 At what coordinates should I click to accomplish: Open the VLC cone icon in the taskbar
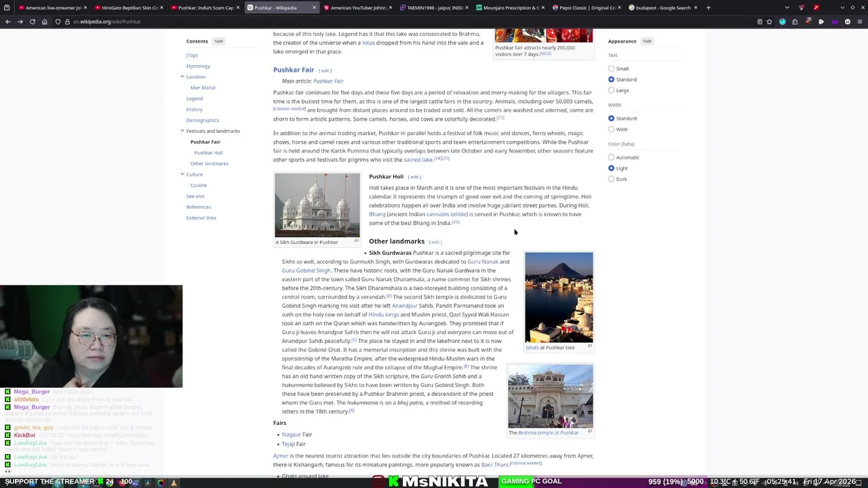174,483
